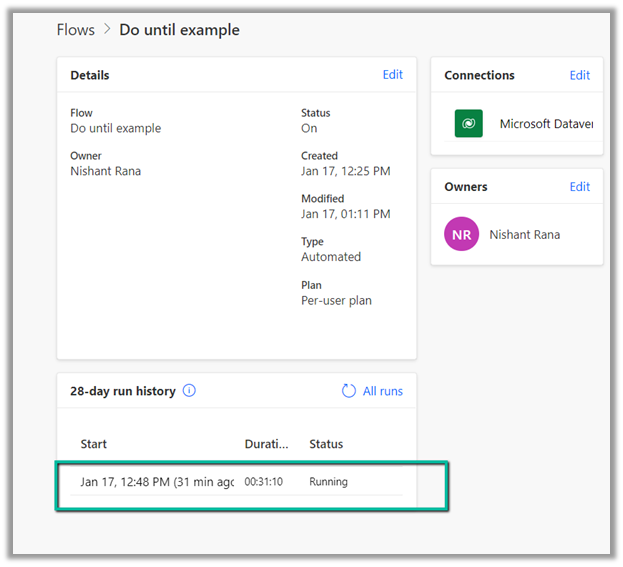Edit the Connections section
623x567 pixels.
tap(580, 75)
